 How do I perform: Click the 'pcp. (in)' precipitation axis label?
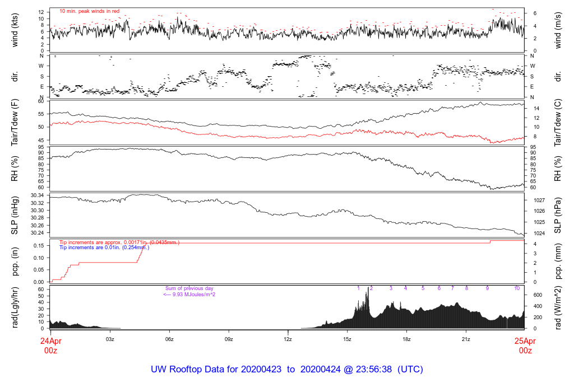pos(15,261)
